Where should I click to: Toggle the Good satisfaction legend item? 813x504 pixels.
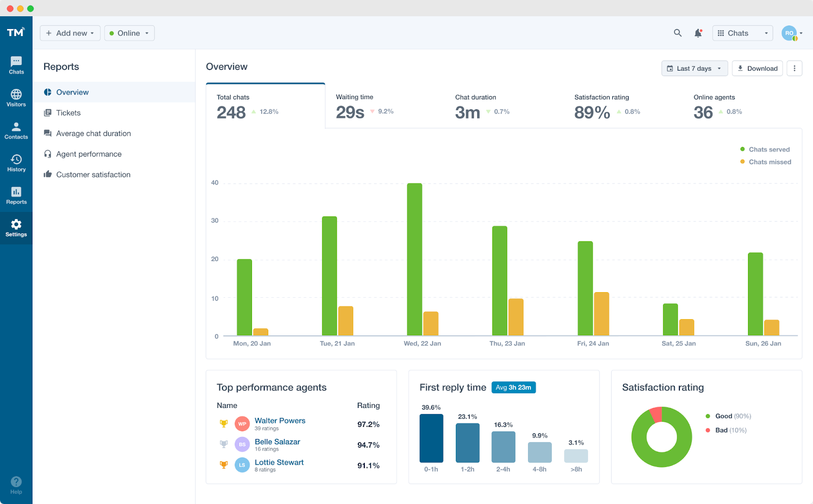click(728, 416)
